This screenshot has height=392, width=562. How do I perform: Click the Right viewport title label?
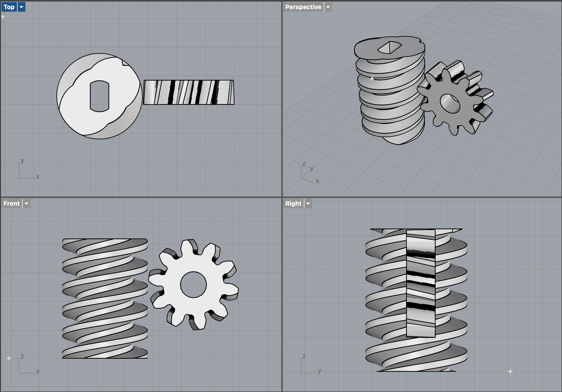pos(293,204)
